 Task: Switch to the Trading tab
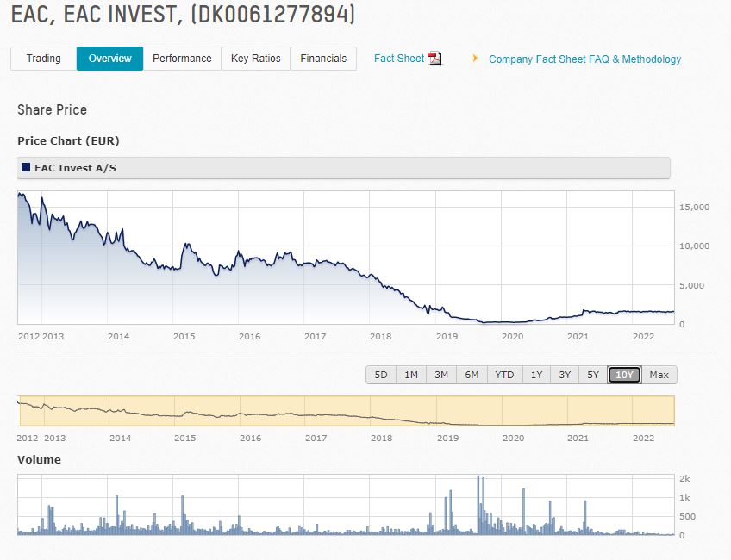43,59
